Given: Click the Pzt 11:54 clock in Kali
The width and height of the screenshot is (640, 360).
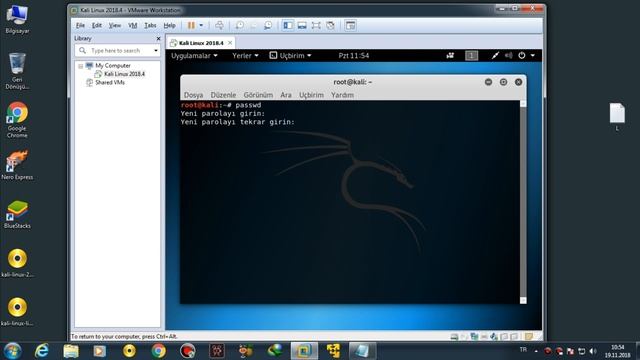Looking at the screenshot, I should pos(353,56).
